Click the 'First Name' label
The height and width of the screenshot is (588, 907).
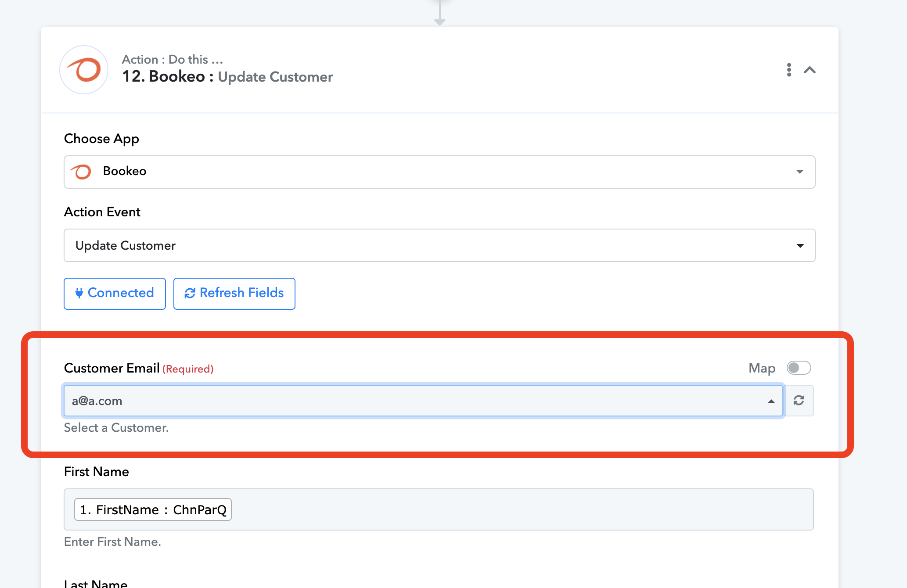point(97,472)
